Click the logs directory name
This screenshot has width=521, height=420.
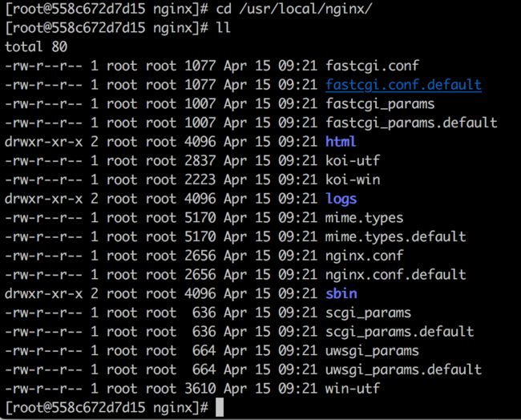[x=341, y=200]
